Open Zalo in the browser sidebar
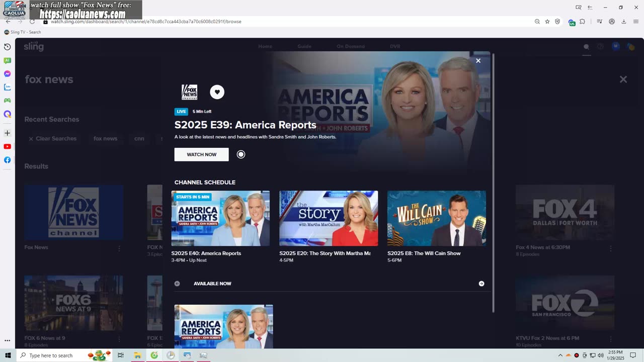 coord(7,87)
